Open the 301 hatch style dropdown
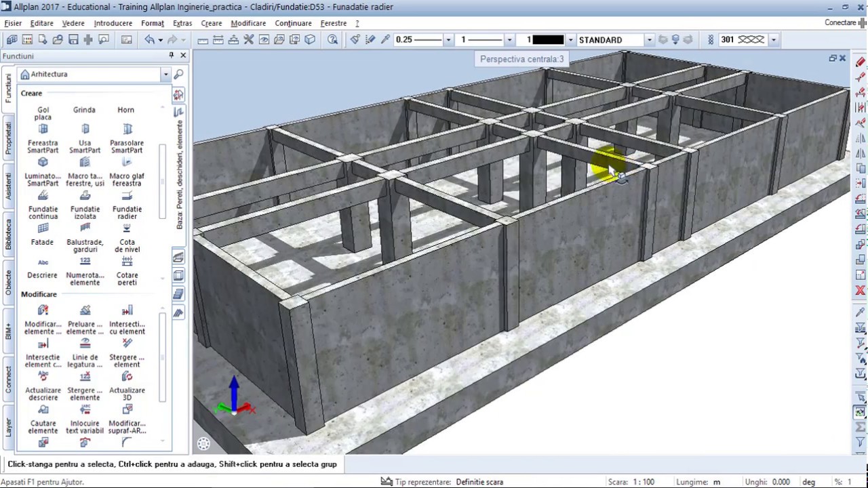The height and width of the screenshot is (488, 868). tap(773, 40)
